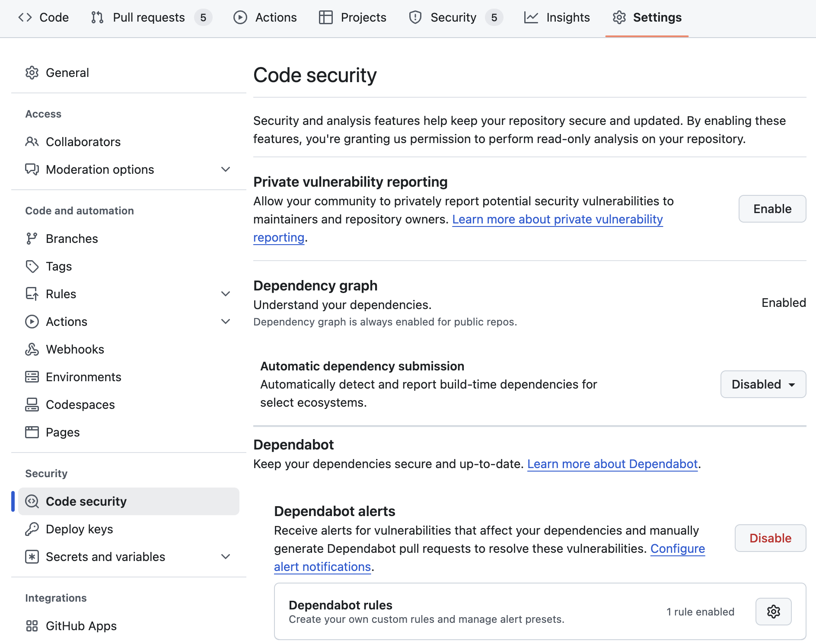Enable private vulnerability reporting
Viewport: 816px width, 644px height.
(772, 209)
